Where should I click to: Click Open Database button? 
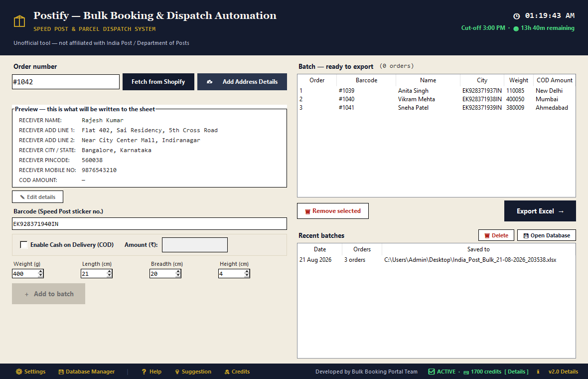(546, 235)
